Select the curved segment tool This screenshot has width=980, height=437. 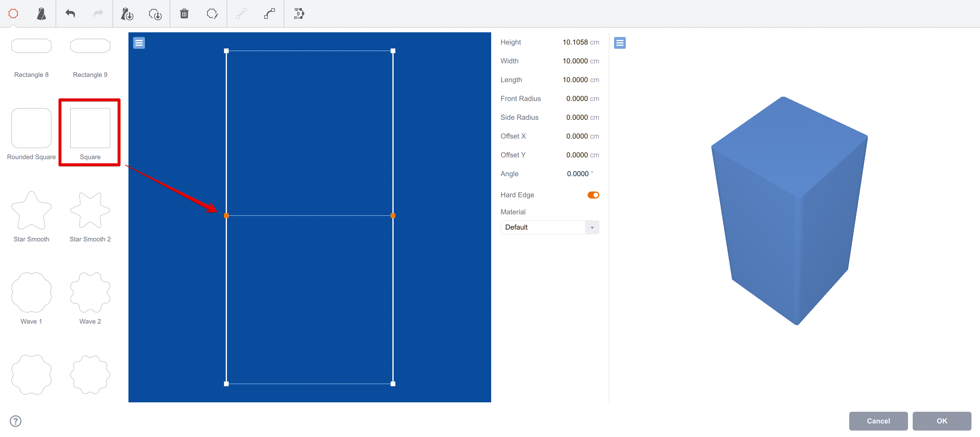(269, 14)
